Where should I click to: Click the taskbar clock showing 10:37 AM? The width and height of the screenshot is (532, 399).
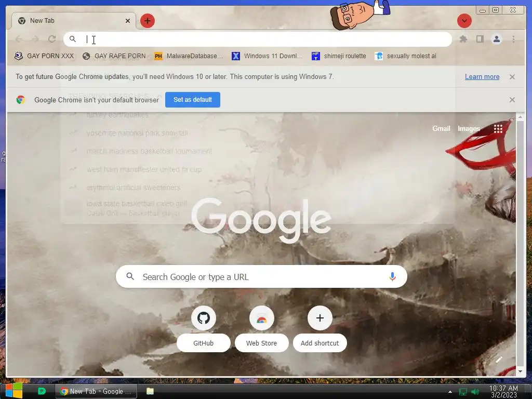pyautogui.click(x=503, y=392)
